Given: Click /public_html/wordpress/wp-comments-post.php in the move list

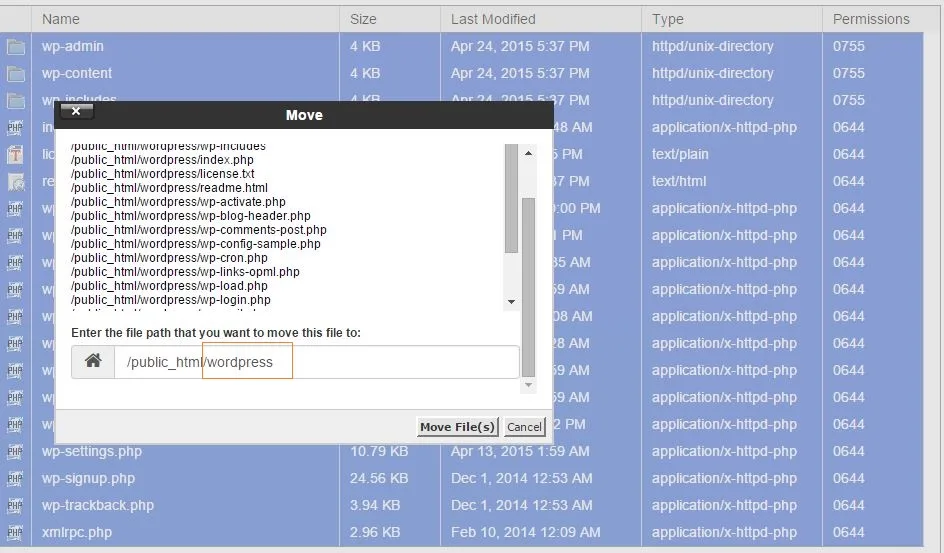Looking at the screenshot, I should coord(199,230).
